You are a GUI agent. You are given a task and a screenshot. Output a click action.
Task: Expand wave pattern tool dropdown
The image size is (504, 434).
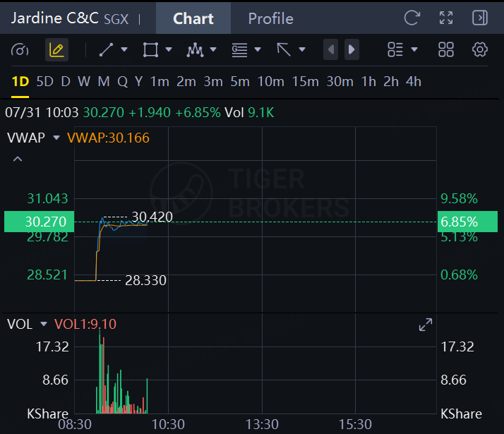pos(213,49)
